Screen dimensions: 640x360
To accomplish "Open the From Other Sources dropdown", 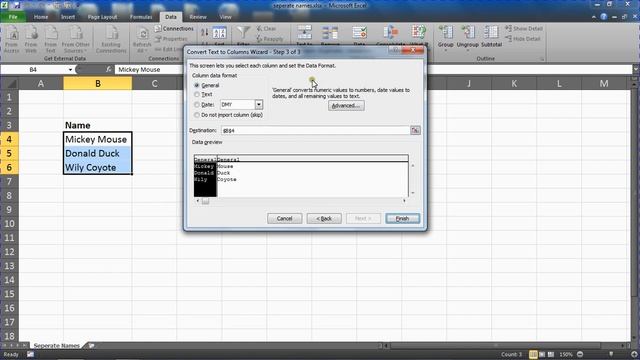I will [76, 39].
